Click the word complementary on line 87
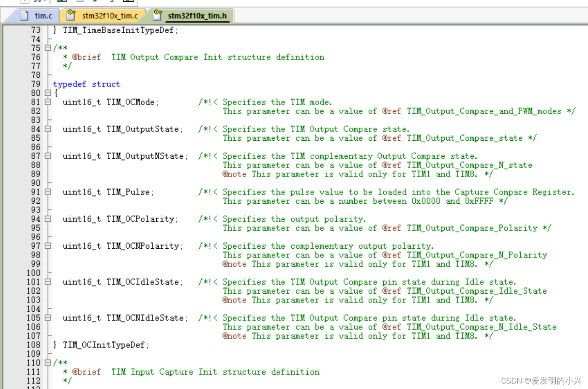This screenshot has height=389, width=588. click(x=341, y=156)
